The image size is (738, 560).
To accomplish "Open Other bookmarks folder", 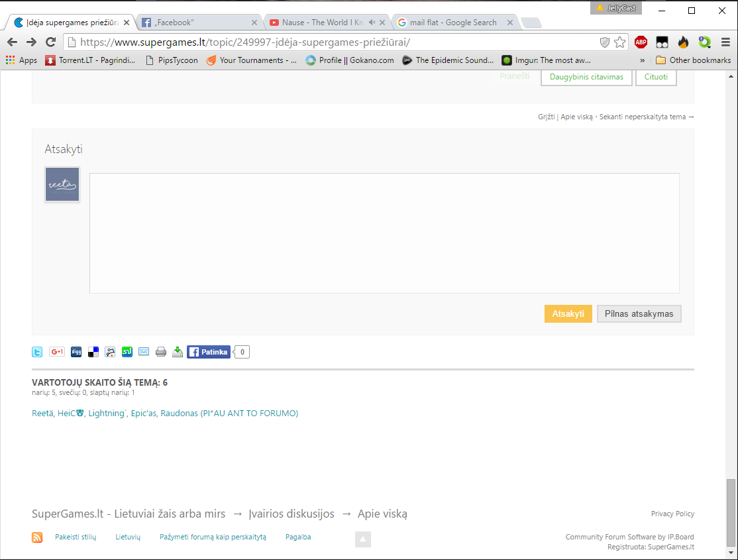I will click(694, 60).
